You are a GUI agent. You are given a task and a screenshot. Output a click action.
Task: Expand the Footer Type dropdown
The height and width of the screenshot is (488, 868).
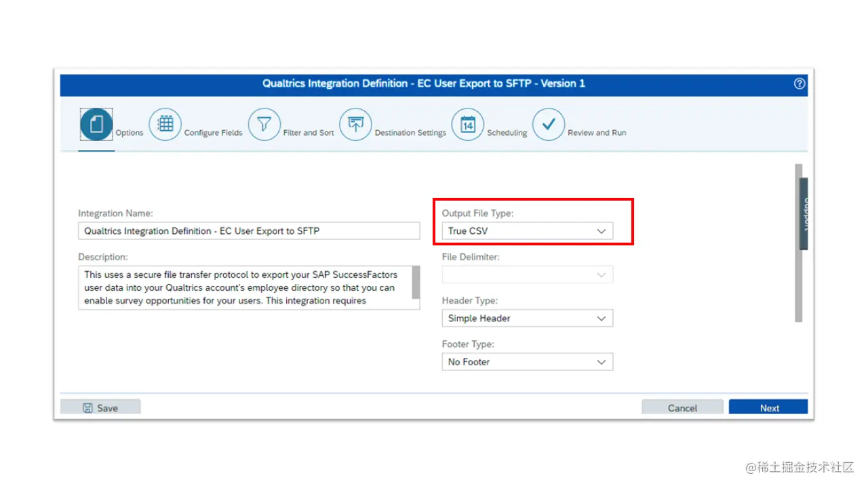528,362
